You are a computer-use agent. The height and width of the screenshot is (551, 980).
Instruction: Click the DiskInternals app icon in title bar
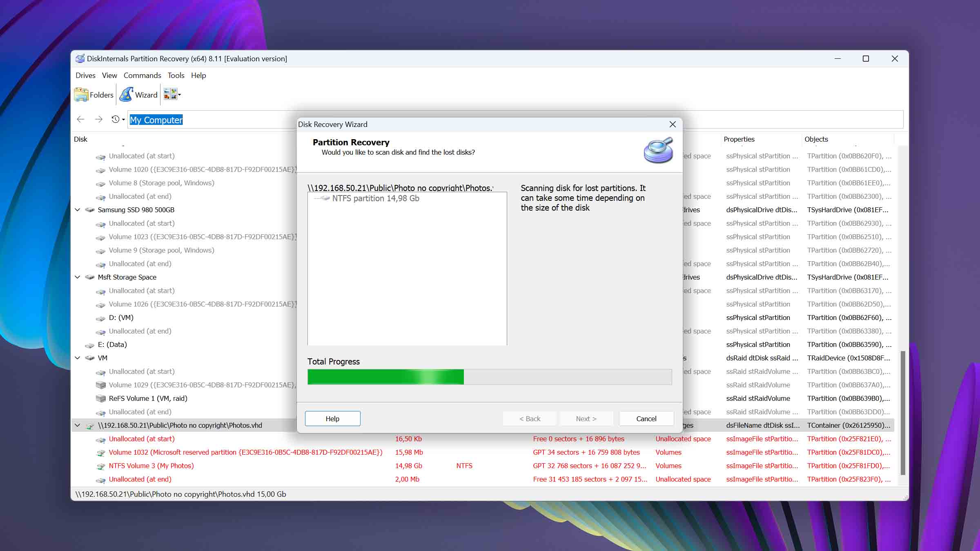80,58
